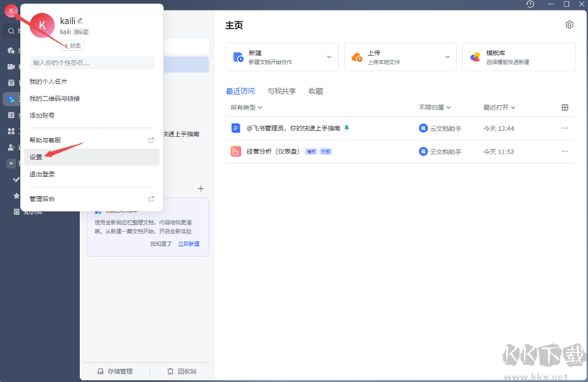Sort by 最近打开 column dropdown
Viewport: 588px width, 382px height.
coord(499,107)
